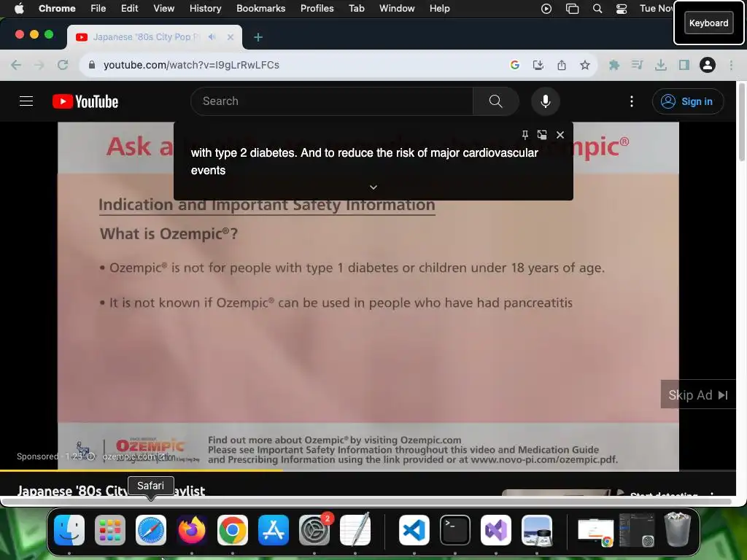The image size is (747, 560).
Task: Go forward in Chrome
Action: 39,65
